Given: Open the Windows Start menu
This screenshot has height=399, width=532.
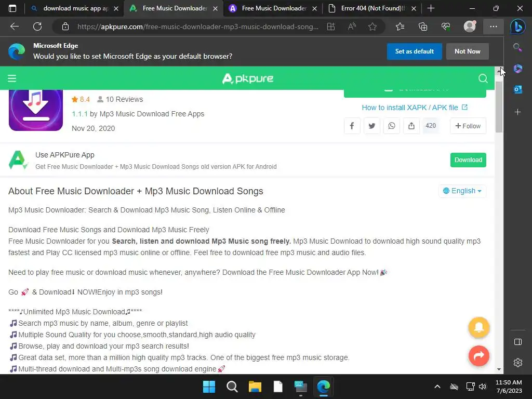Looking at the screenshot, I should 209,387.
